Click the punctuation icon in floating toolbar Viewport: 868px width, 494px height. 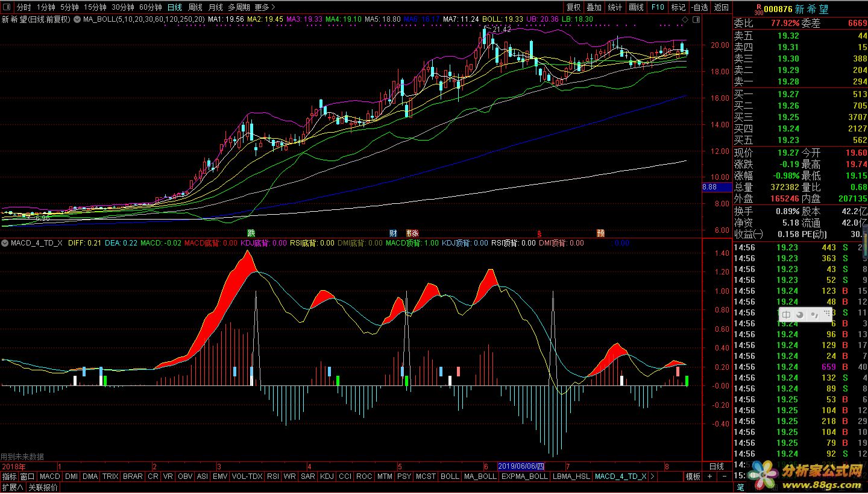[x=814, y=314]
